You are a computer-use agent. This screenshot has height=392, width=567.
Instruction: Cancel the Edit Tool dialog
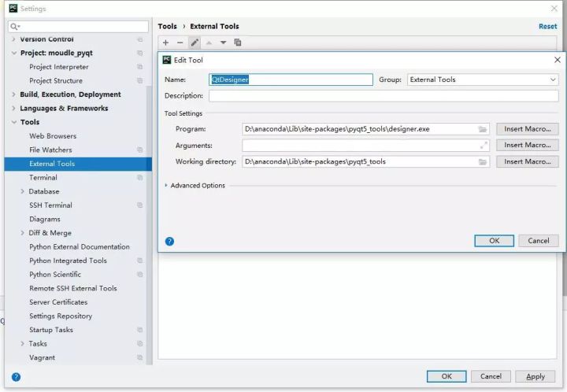[x=539, y=241]
